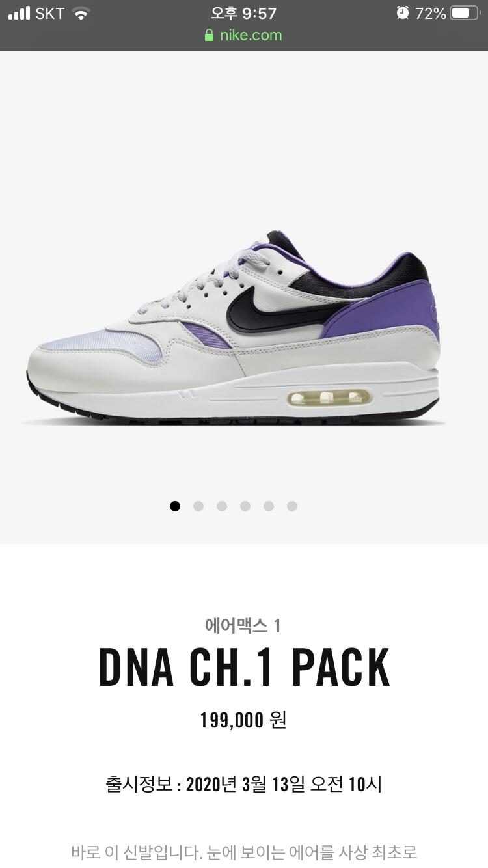Tap the Wi-Fi status icon
Viewport: 488px width, 868px height.
(80, 14)
